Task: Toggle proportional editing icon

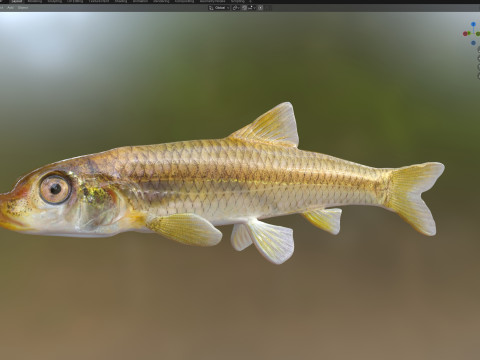Action: tap(260, 8)
